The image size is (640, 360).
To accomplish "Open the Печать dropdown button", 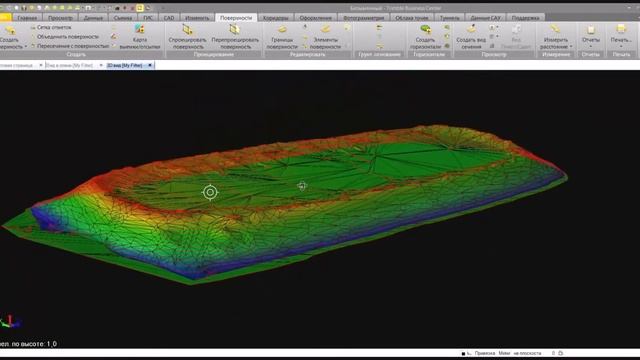I will click(621, 37).
